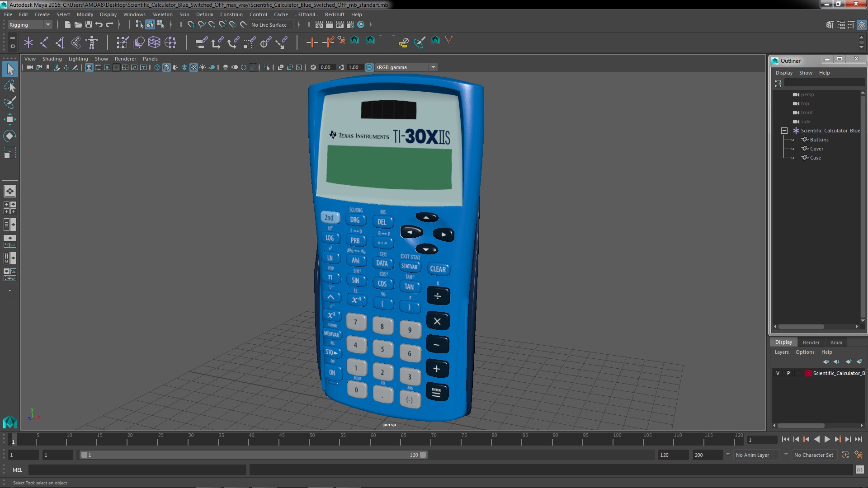Go to start of playback range
Viewport: 868px width, 488px height.
pos(785,439)
